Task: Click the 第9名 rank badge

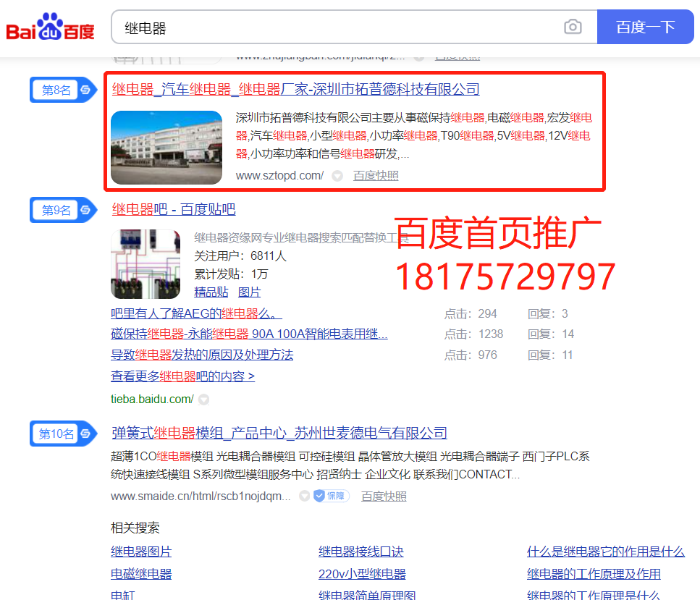Action: [x=63, y=210]
